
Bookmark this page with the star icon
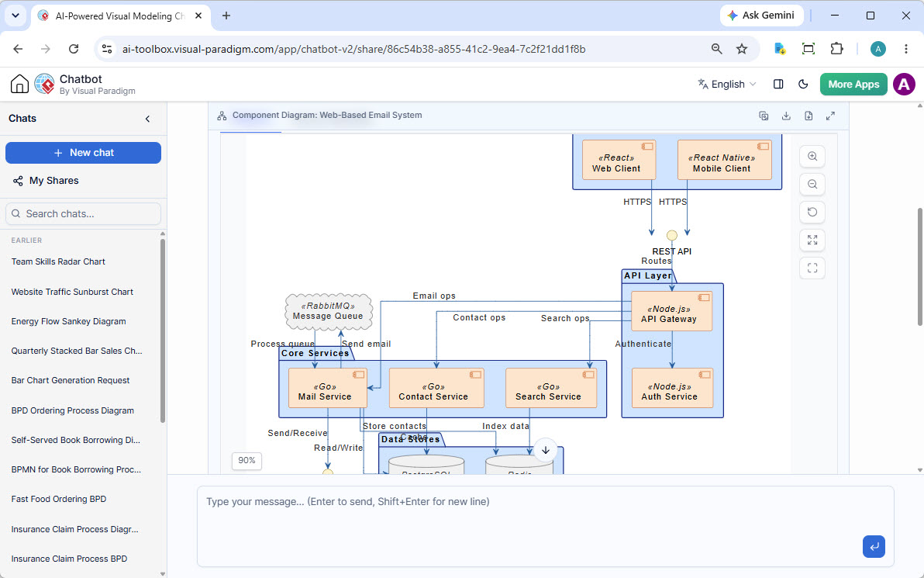coord(742,49)
